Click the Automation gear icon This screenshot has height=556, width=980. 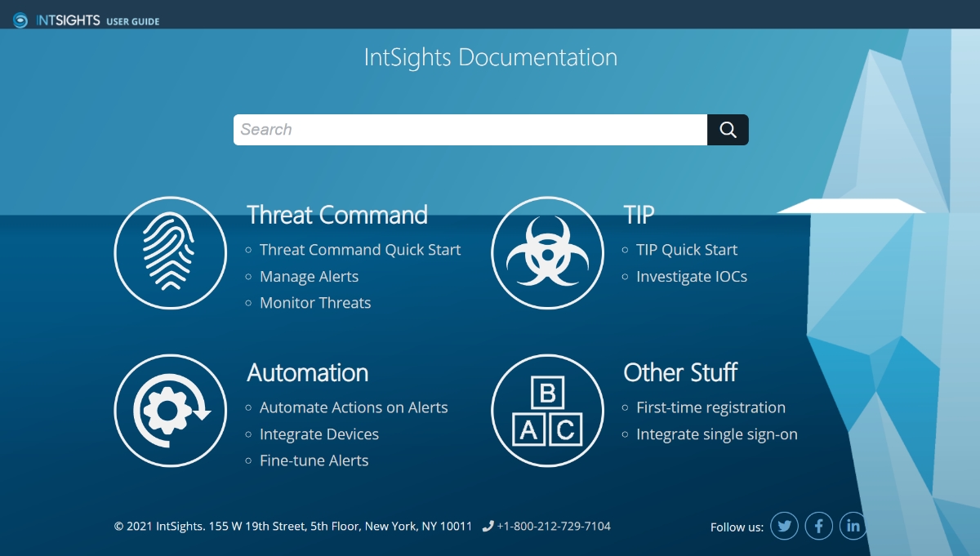click(x=170, y=411)
